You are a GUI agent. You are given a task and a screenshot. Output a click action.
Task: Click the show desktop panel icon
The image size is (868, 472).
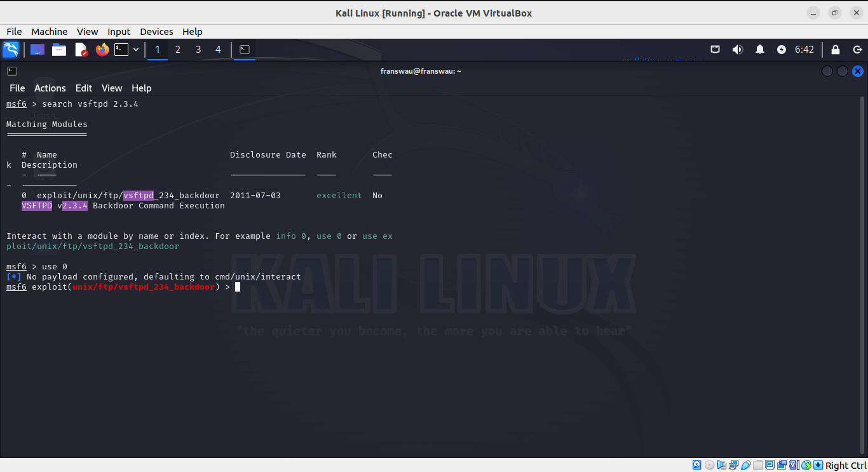[x=37, y=50]
